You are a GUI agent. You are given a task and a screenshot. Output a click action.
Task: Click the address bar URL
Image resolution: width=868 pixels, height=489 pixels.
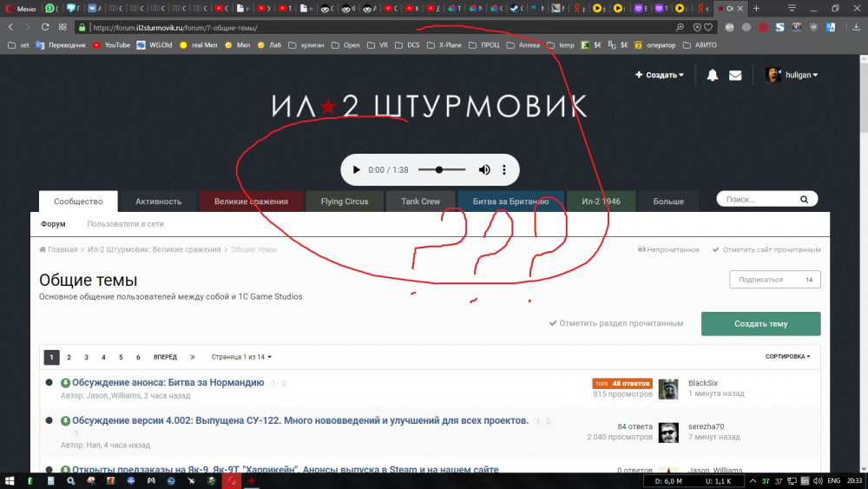point(175,28)
